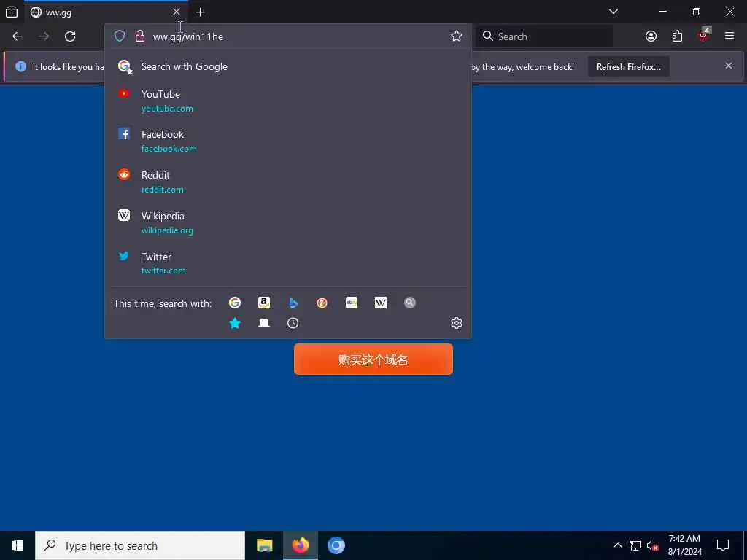The image size is (747, 560).
Task: Click the Firefox taskbar icon
Action: [300, 545]
